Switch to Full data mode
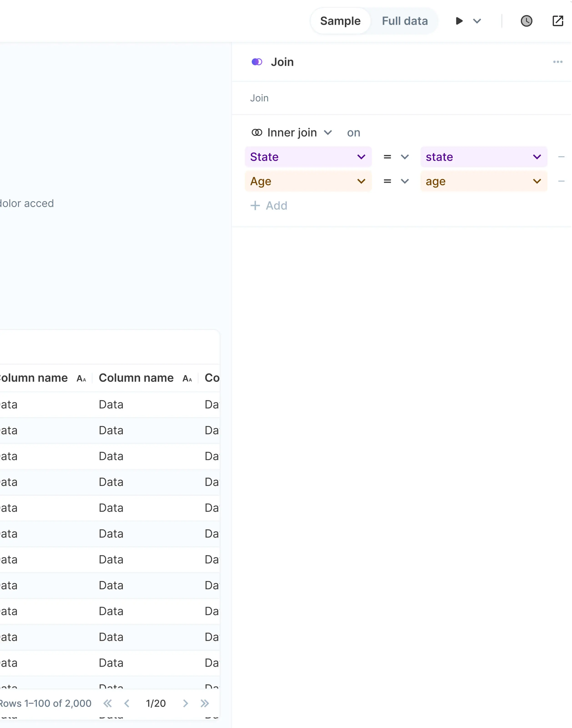572x728 pixels. (x=404, y=21)
